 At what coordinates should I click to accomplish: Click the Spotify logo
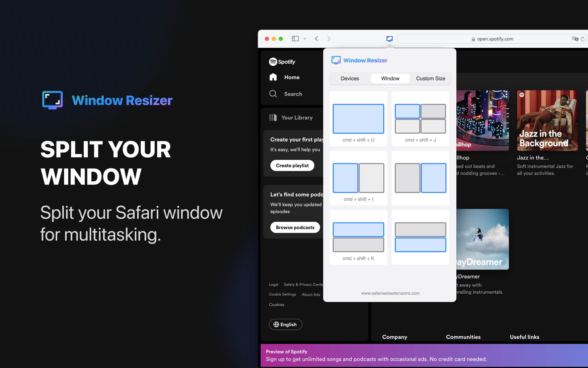click(282, 62)
